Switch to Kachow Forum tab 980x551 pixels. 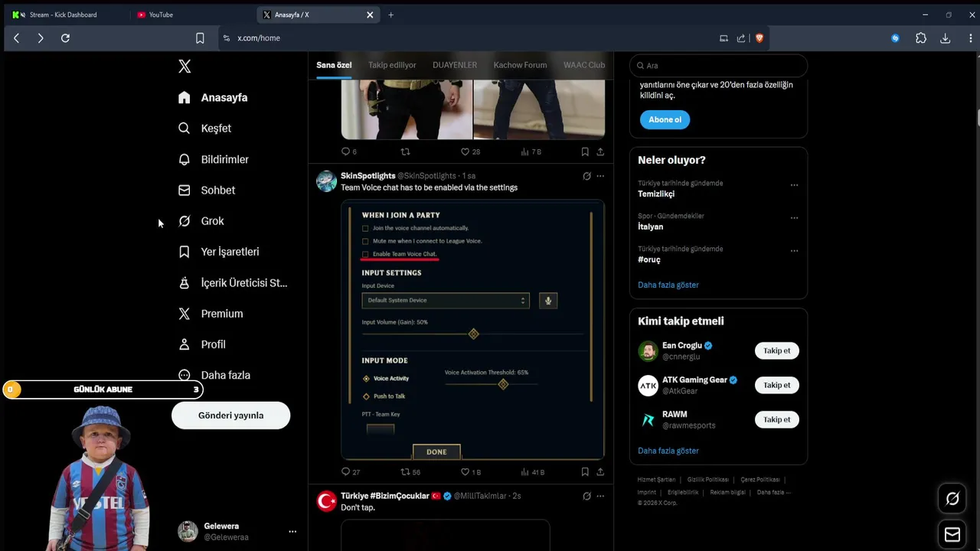520,65
